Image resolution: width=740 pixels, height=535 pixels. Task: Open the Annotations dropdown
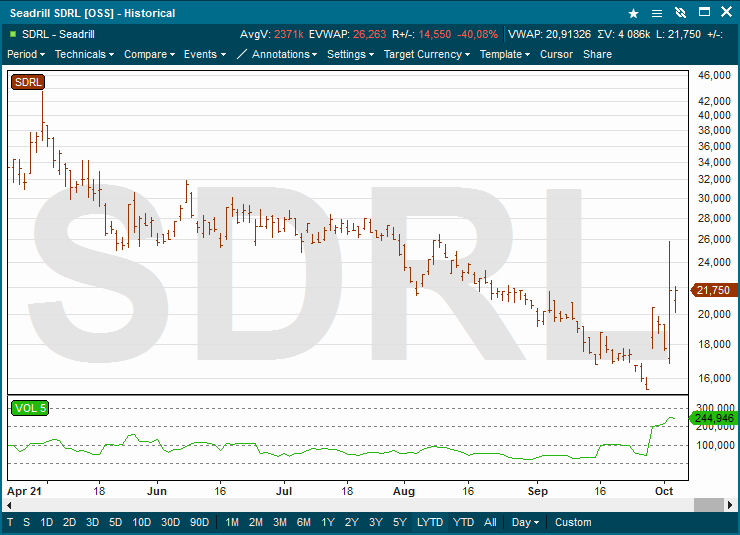(x=285, y=54)
